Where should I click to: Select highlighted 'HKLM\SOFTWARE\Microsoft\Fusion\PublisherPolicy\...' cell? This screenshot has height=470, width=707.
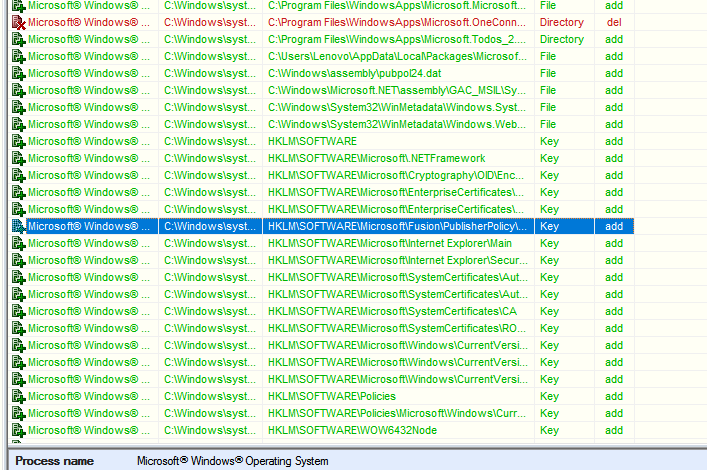pyautogui.click(x=397, y=226)
